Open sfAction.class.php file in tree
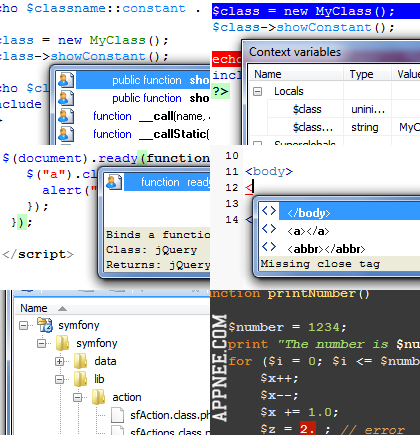The image size is (420, 435). pyautogui.click(x=170, y=415)
